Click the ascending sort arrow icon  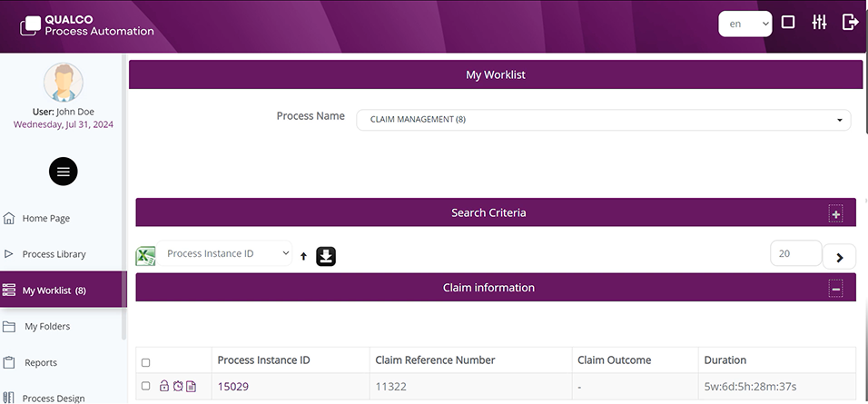[x=303, y=256]
